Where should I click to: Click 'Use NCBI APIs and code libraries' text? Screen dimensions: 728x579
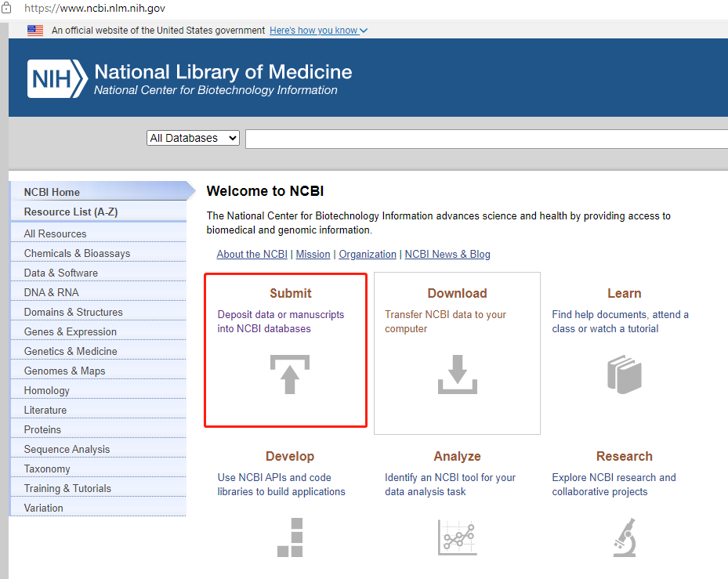[281, 484]
